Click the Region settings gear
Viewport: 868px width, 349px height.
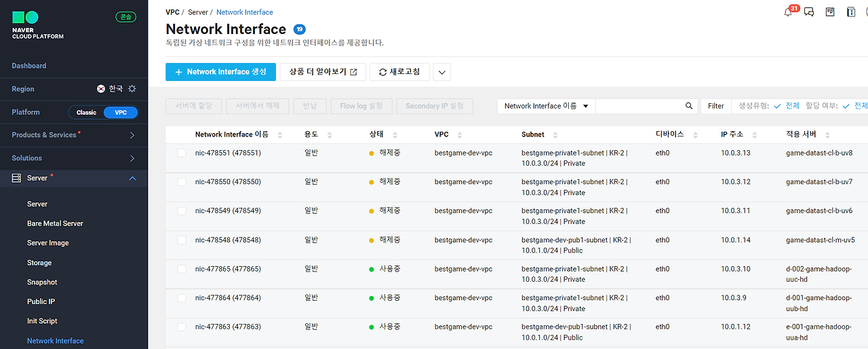[132, 89]
